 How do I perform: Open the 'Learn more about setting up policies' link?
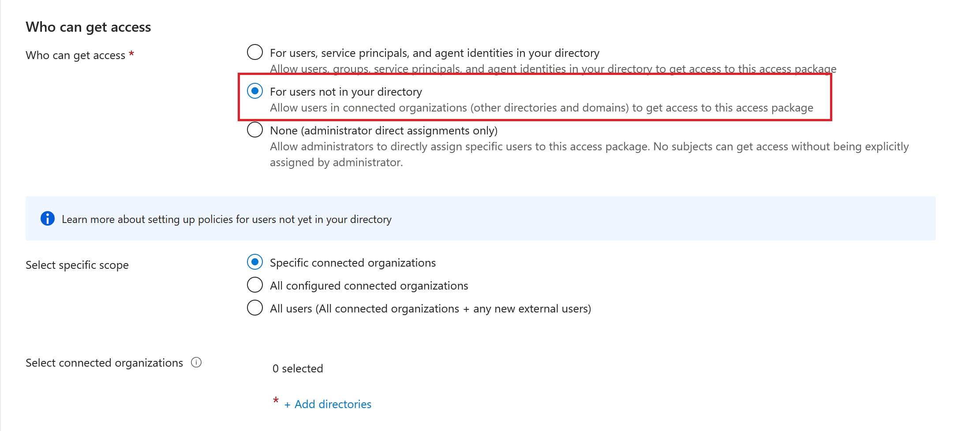point(226,219)
